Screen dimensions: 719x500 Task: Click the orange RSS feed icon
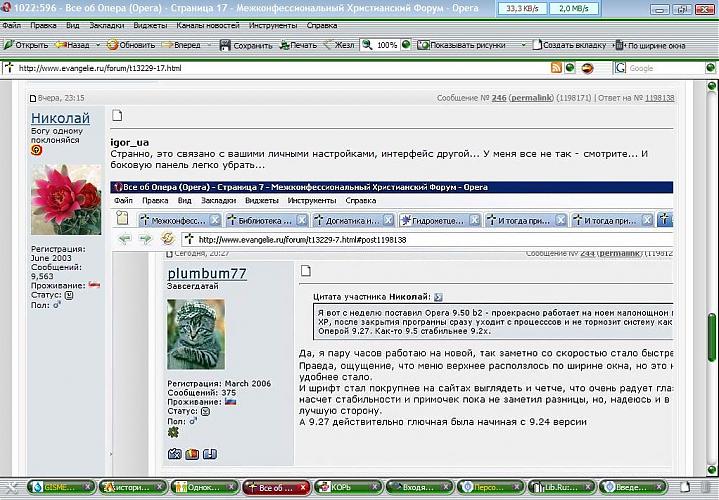pos(557,68)
